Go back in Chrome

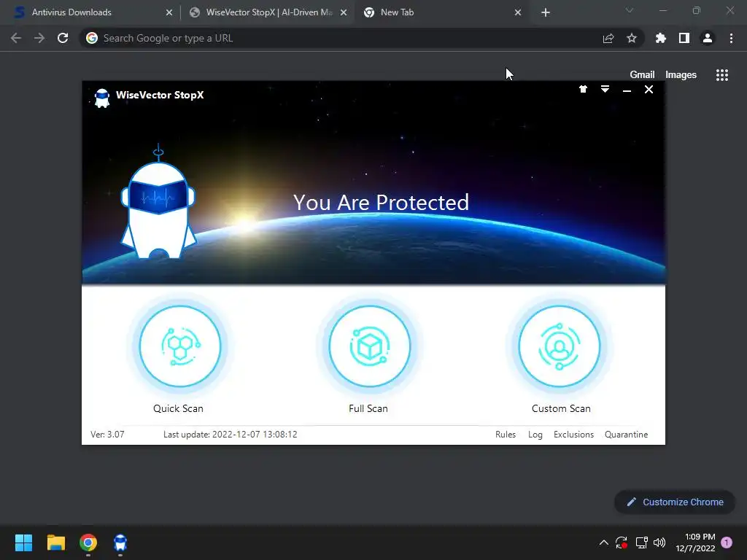click(x=16, y=38)
